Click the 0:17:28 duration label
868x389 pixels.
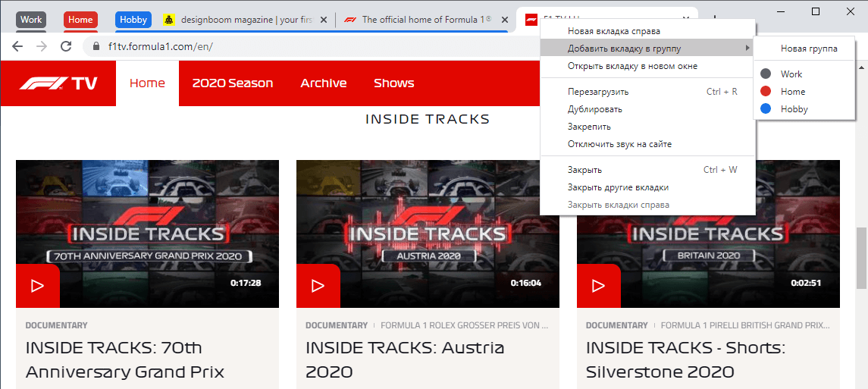(246, 284)
